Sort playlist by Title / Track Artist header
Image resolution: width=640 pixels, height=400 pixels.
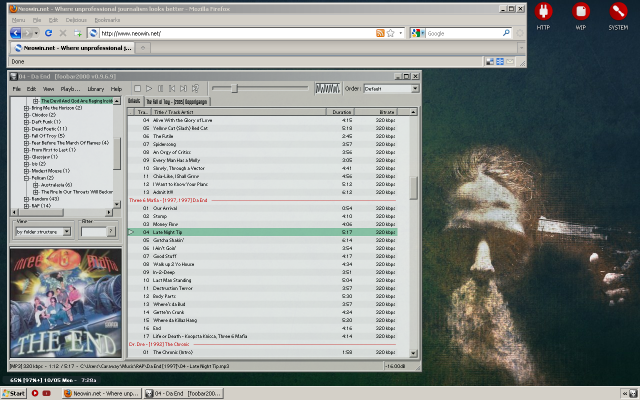tap(238, 112)
